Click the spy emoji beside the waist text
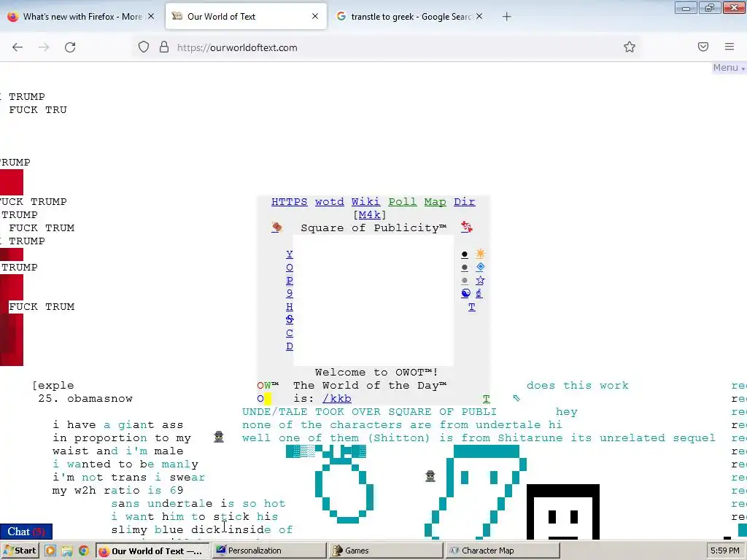 click(x=219, y=437)
